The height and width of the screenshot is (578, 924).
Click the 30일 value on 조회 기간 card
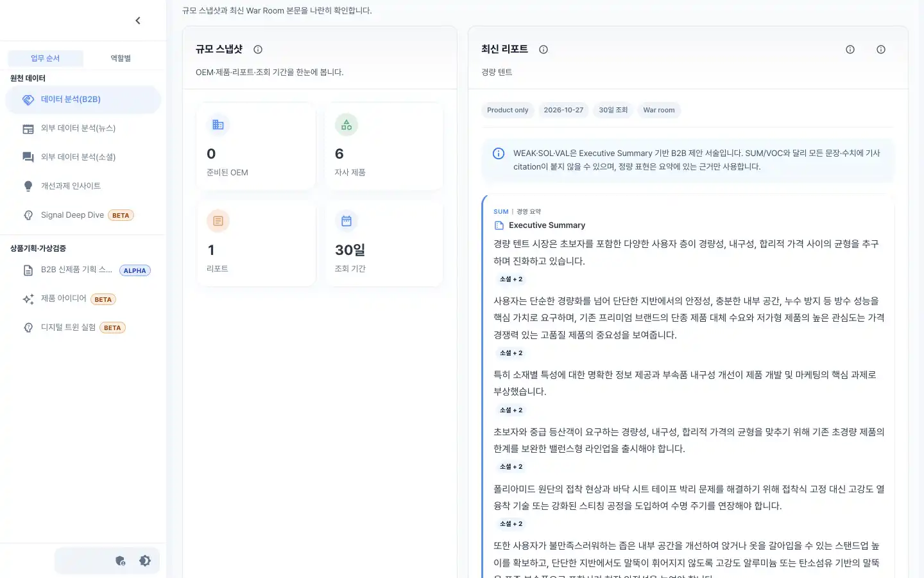[350, 250]
